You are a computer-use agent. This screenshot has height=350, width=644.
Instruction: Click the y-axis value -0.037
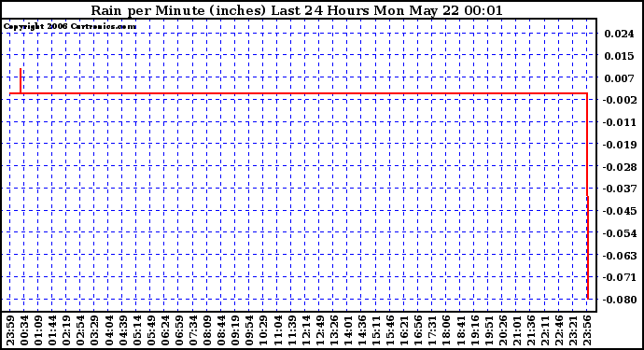(619, 189)
